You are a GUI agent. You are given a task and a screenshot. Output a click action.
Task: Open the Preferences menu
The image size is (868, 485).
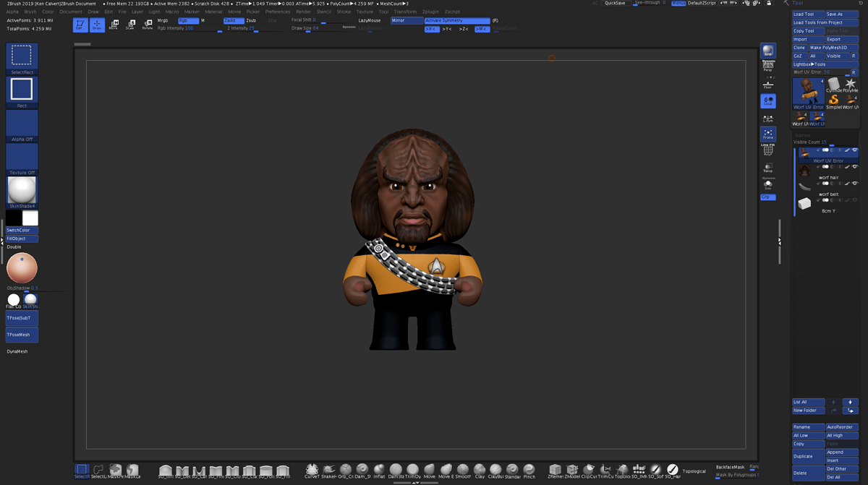pos(278,12)
